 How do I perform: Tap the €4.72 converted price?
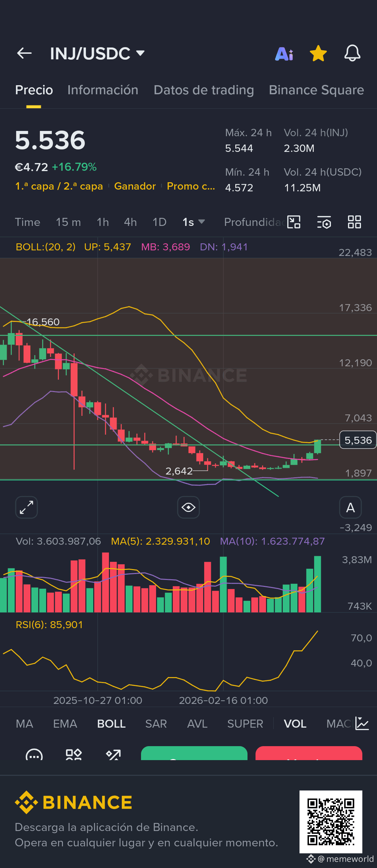coord(31,167)
